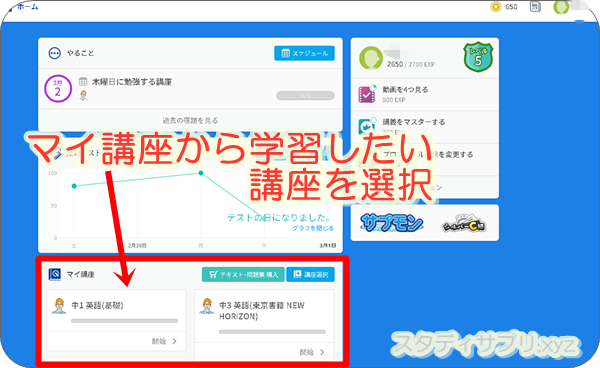Select the graph data point at 100

pyautogui.click(x=201, y=173)
